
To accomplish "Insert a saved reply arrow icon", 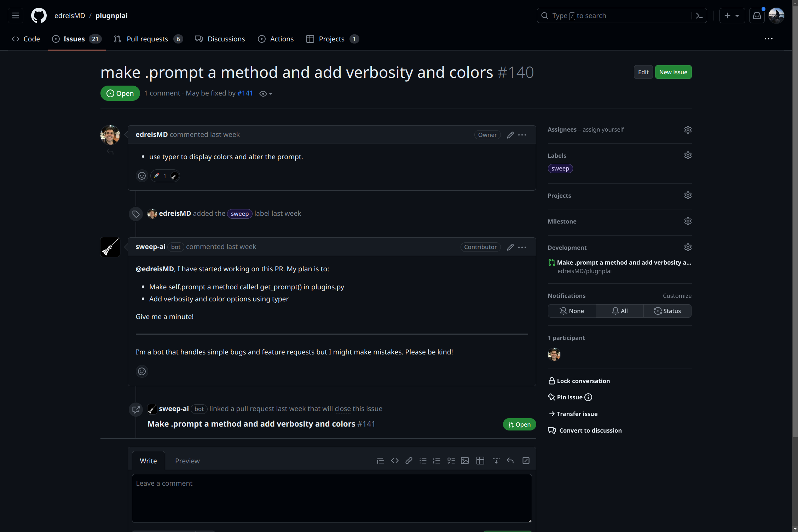I will click(510, 461).
